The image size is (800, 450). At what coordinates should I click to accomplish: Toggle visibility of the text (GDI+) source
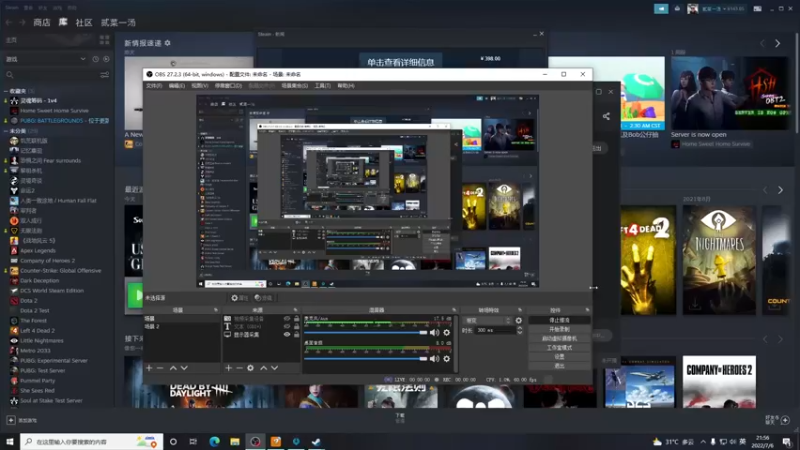tap(287, 327)
